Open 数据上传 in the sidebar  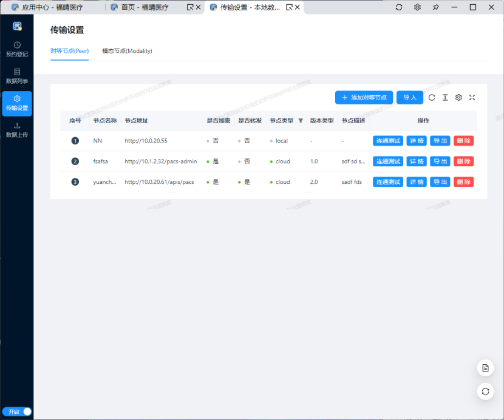(17, 130)
